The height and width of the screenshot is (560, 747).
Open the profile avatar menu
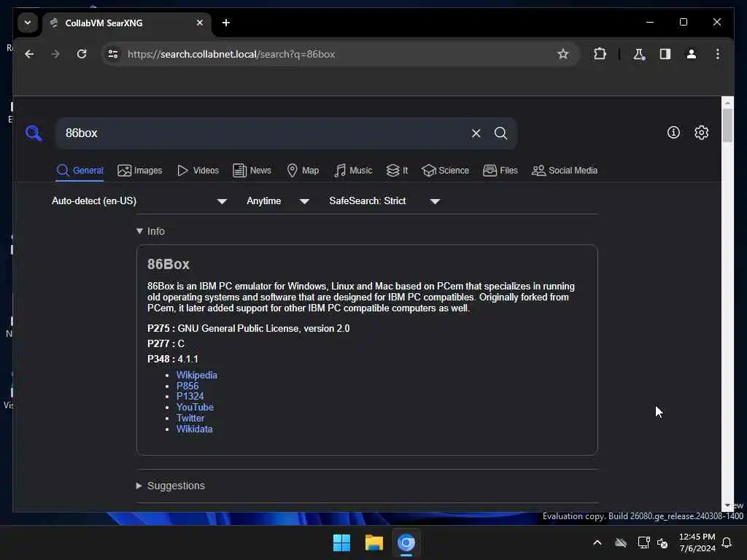click(692, 54)
